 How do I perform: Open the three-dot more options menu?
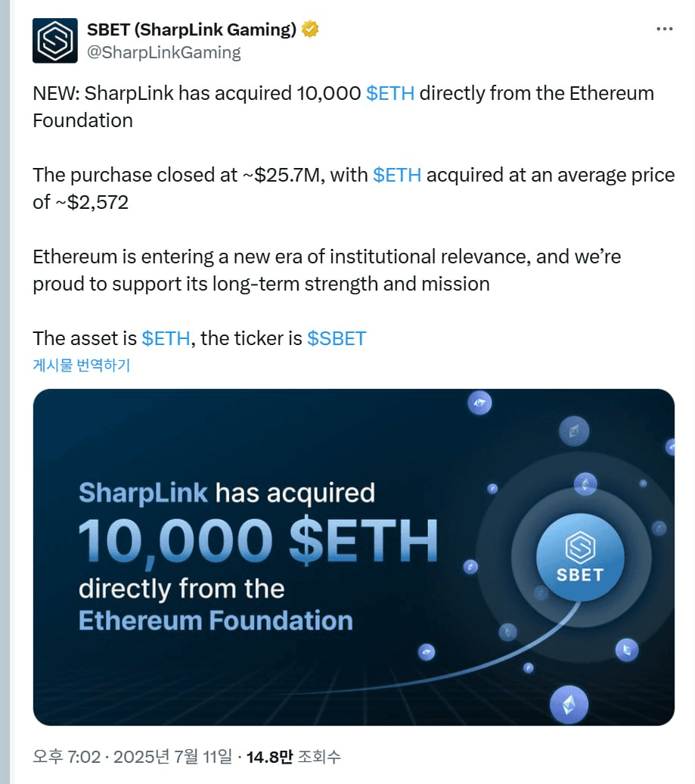[x=664, y=29]
